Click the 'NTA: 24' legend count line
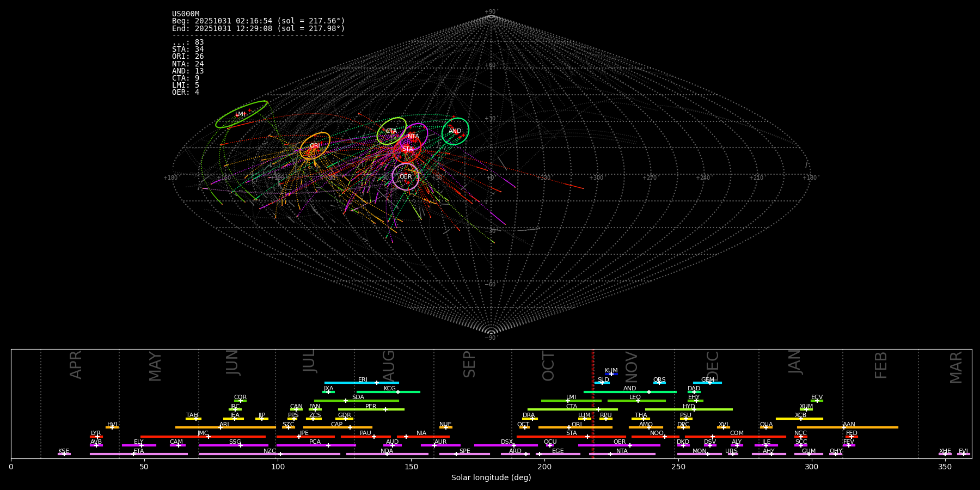This screenshot has width=980, height=490. [x=188, y=64]
